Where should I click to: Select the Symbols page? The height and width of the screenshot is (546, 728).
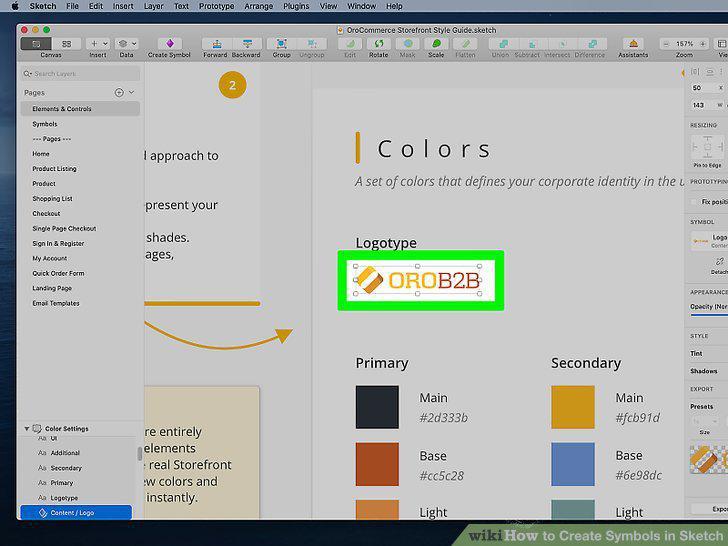(45, 124)
